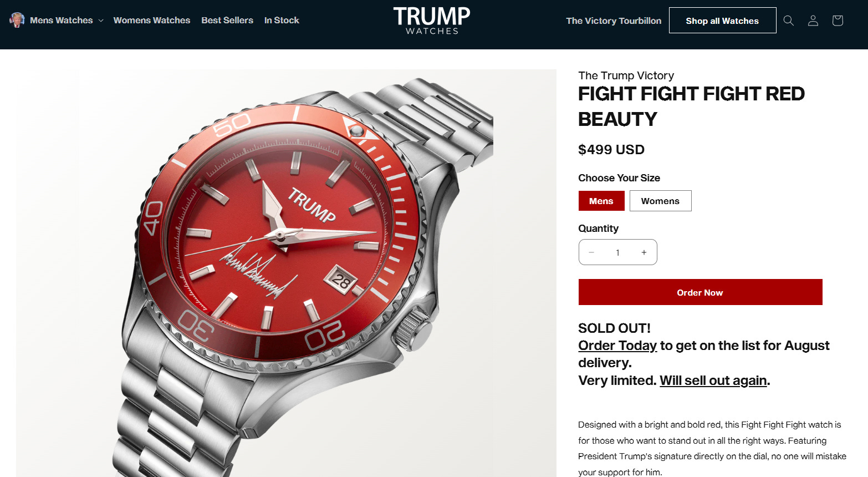Screen dimensions: 868x477
Task: Open the Mens Watches menu
Action: [x=62, y=20]
